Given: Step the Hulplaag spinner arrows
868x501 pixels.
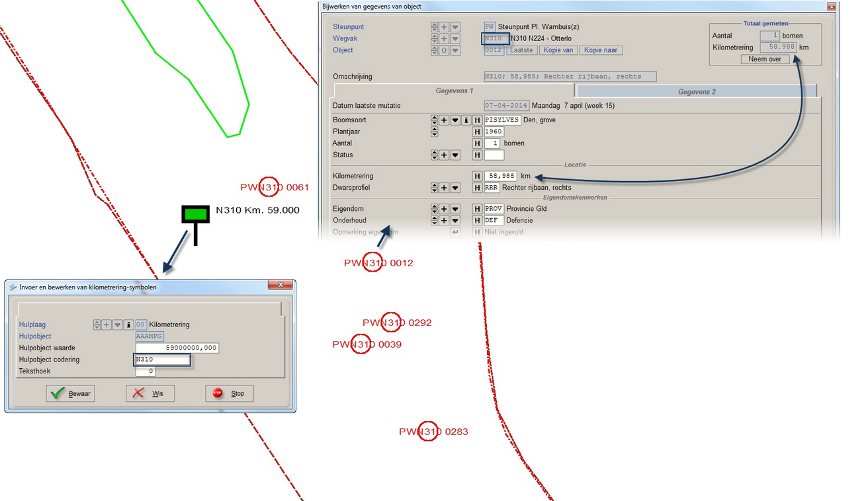Looking at the screenshot, I should click(x=97, y=325).
